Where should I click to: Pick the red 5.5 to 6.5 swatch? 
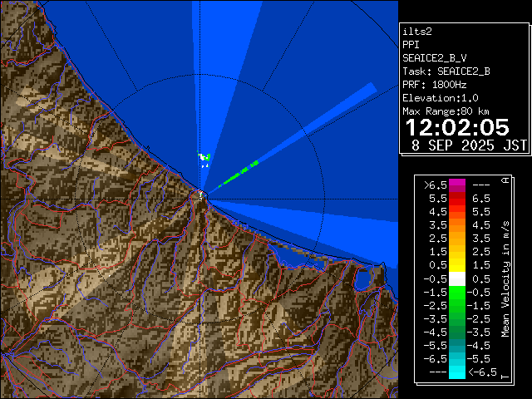click(x=456, y=199)
